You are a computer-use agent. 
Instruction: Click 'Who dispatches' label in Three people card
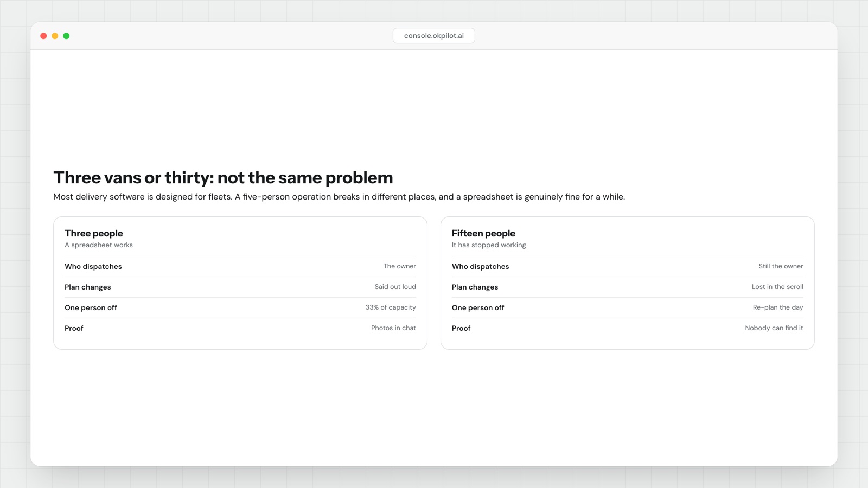coord(93,267)
